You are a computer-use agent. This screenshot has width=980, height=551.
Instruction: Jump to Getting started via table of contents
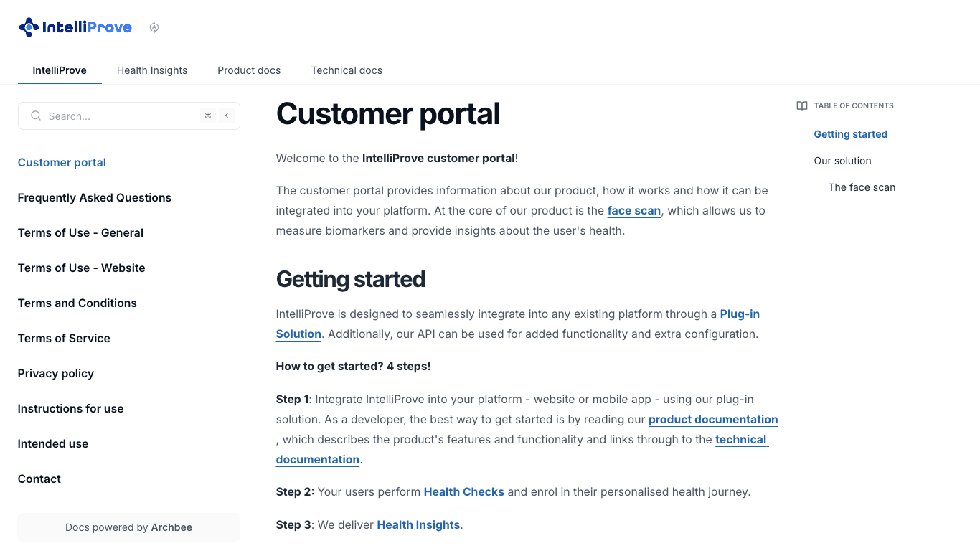tap(850, 134)
